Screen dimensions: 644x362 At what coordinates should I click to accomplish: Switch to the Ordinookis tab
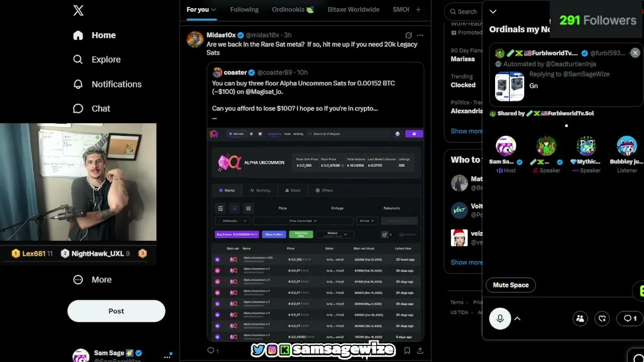293,10
